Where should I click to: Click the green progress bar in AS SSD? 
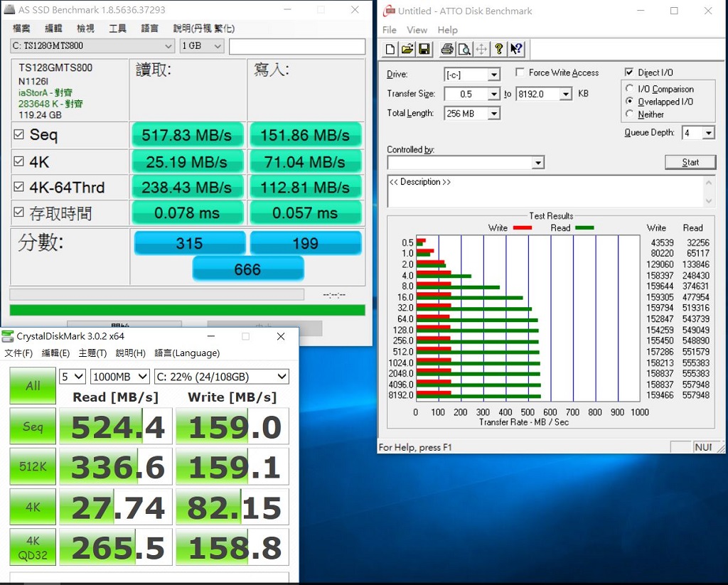(187, 310)
